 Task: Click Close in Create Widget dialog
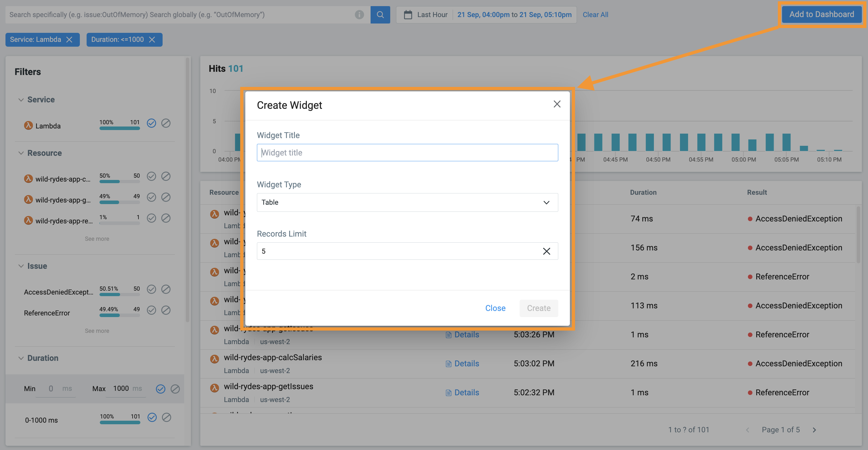495,308
